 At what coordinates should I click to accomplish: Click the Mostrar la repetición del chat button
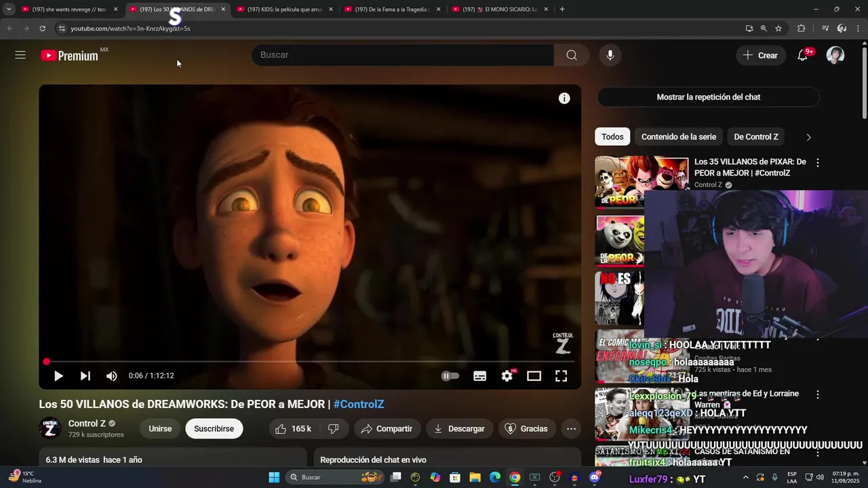pos(708,97)
